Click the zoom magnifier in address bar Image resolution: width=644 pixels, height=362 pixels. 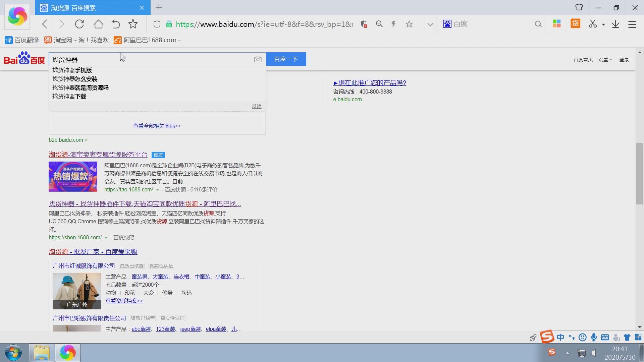coord(379,24)
